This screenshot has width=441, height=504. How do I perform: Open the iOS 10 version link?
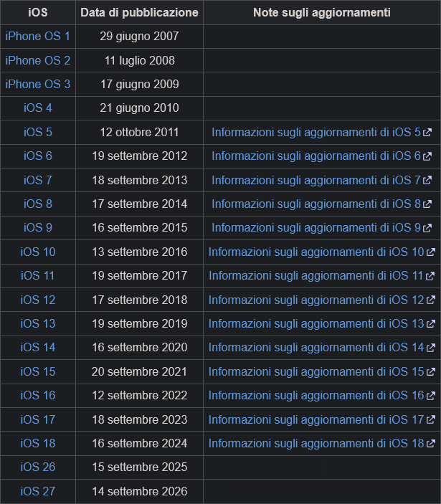37,252
